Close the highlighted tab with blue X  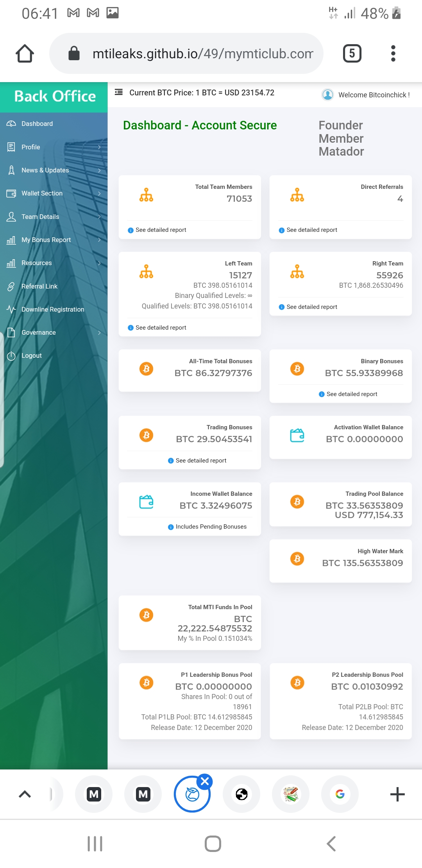205,782
